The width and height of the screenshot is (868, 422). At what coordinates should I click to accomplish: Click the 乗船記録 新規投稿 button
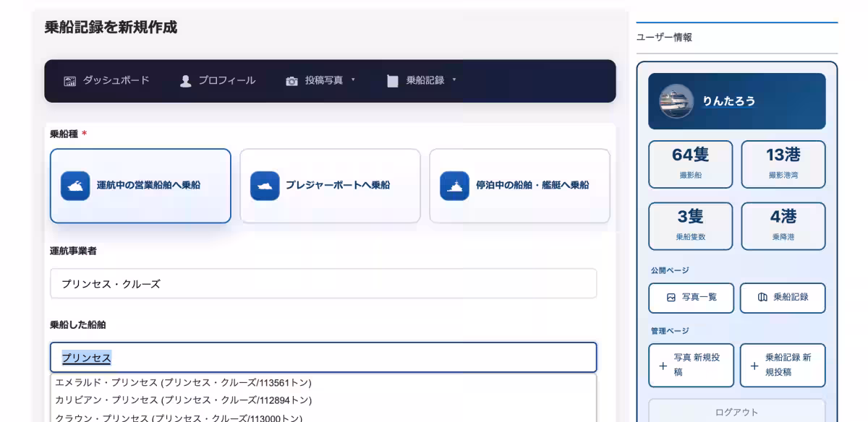tap(783, 365)
